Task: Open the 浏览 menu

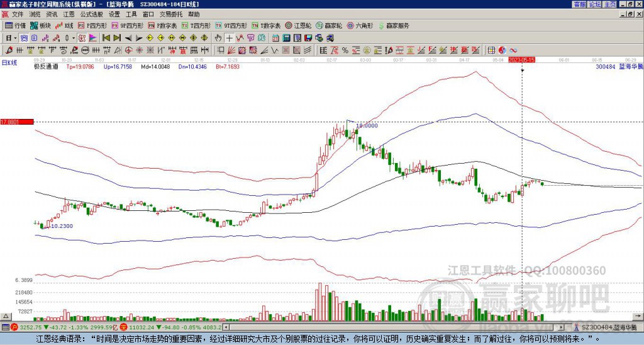Action: (x=35, y=14)
